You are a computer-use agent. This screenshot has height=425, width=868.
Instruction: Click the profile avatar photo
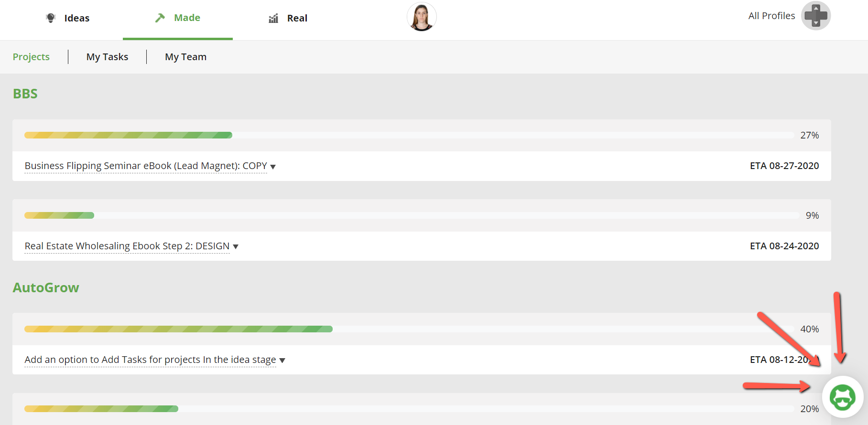point(422,17)
